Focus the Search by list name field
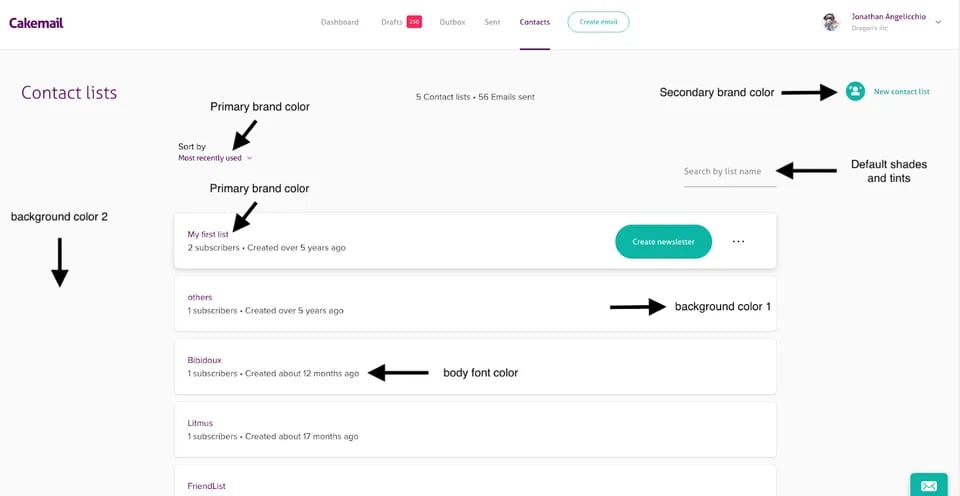960x496 pixels. [x=729, y=172]
